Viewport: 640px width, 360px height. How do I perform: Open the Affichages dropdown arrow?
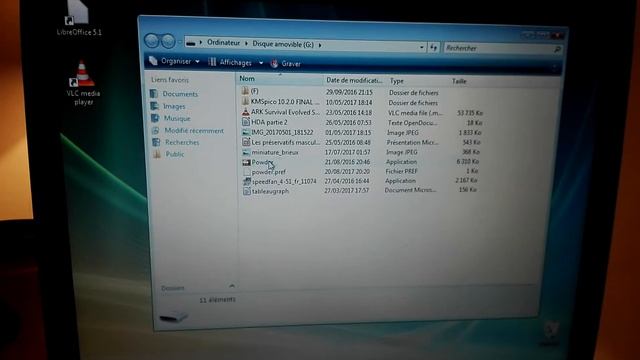(261, 63)
